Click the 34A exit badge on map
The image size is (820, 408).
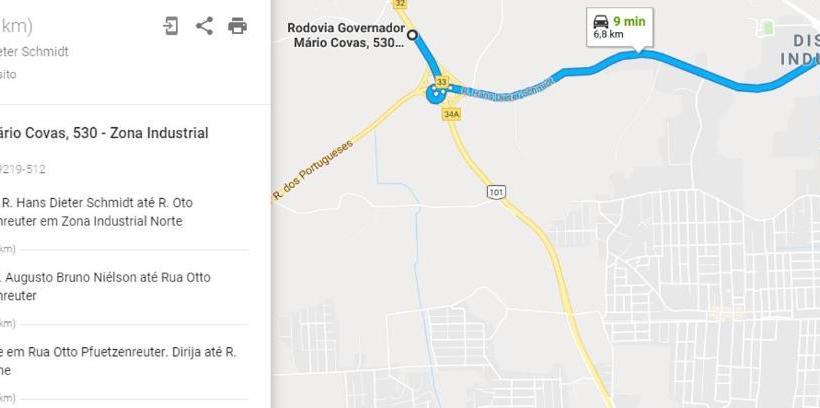451,114
